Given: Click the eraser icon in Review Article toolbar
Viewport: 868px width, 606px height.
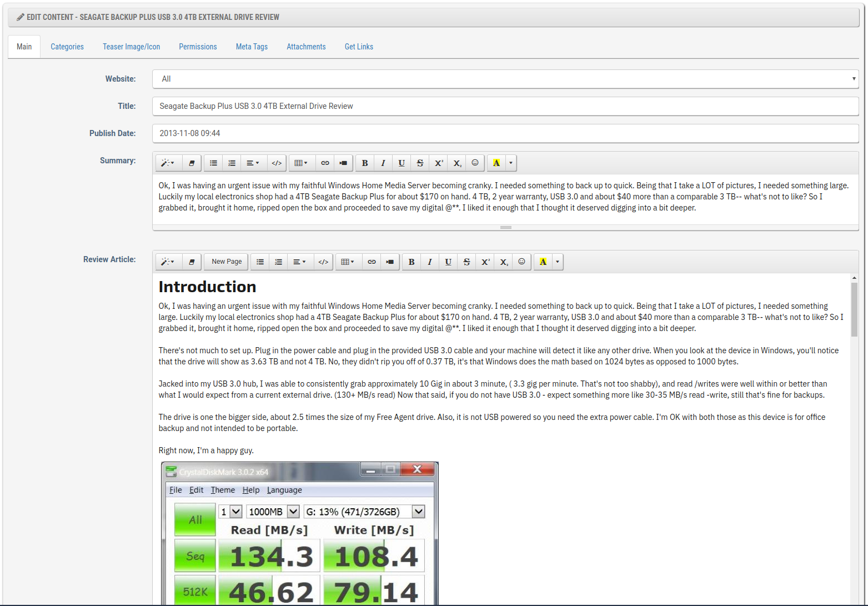Looking at the screenshot, I should (192, 262).
